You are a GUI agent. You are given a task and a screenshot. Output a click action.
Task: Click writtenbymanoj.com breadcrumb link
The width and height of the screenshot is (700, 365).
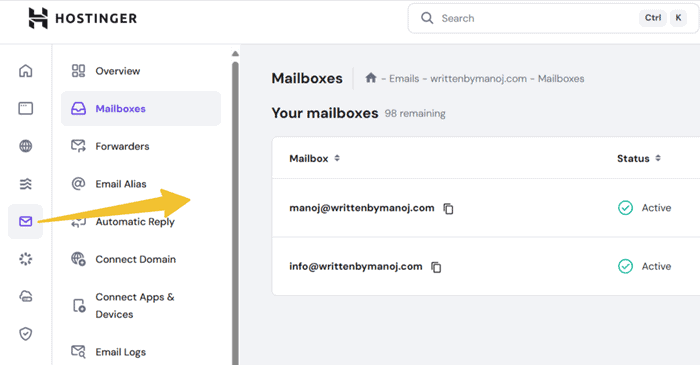pos(478,79)
